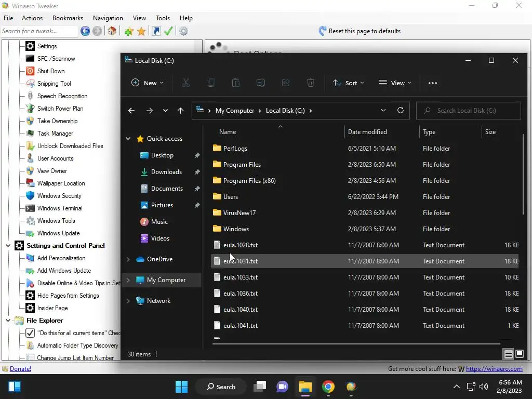Click Delete trash icon in Explorer
Image resolution: width=532 pixels, height=399 pixels.
pyautogui.click(x=311, y=83)
